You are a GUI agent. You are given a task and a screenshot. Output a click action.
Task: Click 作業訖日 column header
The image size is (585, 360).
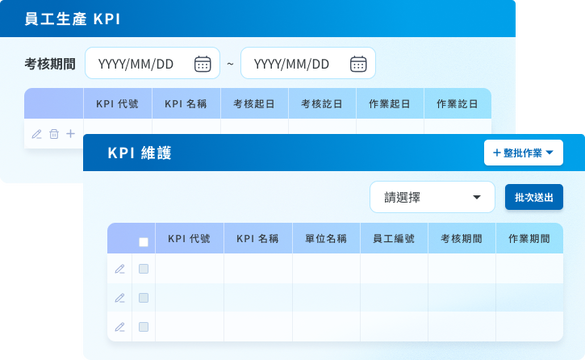tap(457, 104)
